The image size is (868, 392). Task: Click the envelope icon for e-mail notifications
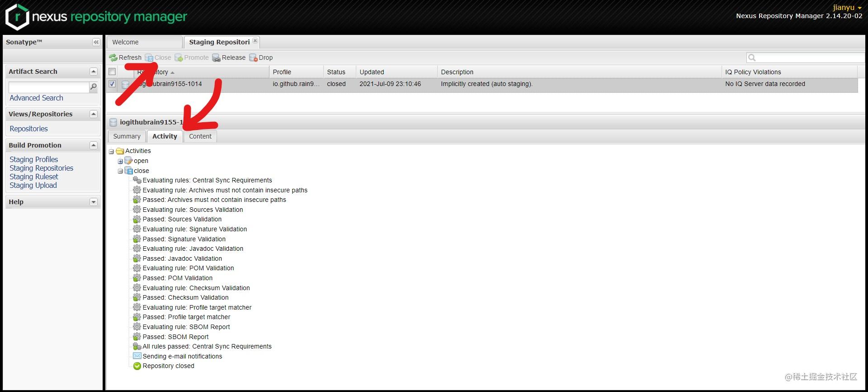click(x=137, y=356)
